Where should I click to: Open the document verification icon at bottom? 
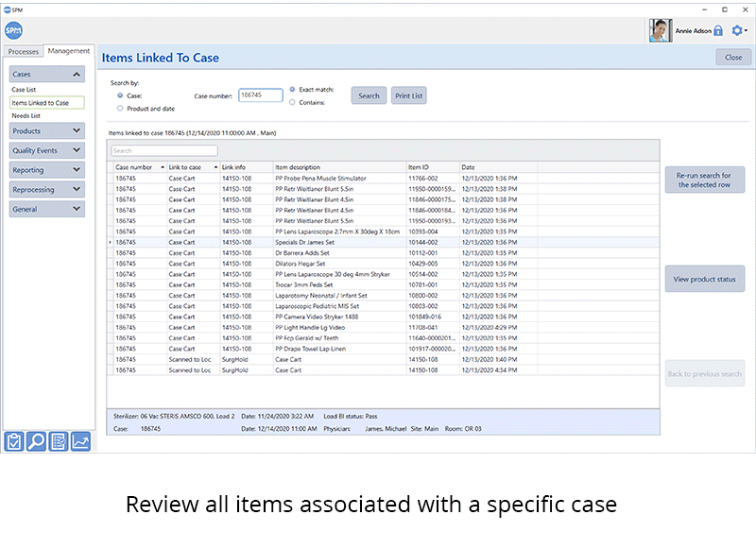click(58, 441)
